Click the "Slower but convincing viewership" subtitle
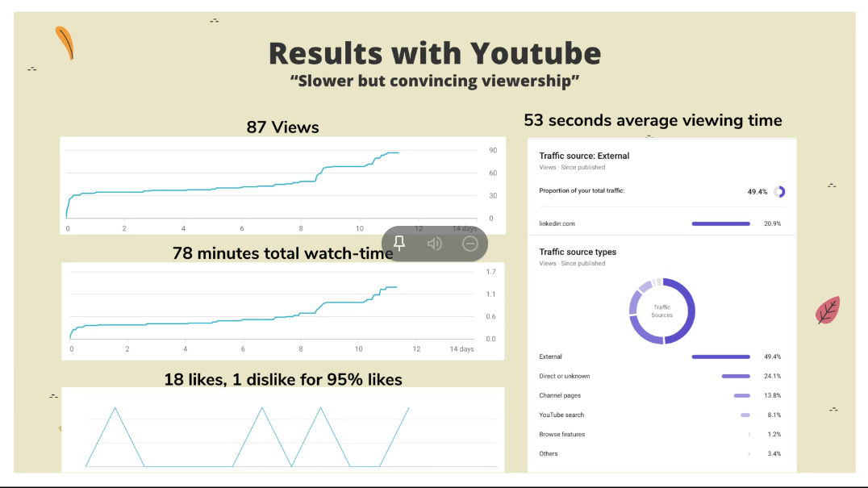Image resolution: width=868 pixels, height=488 pixels. pyautogui.click(x=435, y=81)
